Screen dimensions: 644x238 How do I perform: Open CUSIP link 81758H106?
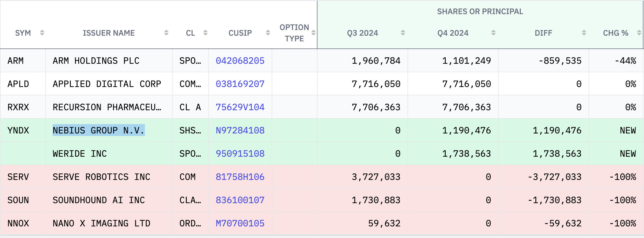[x=240, y=177]
